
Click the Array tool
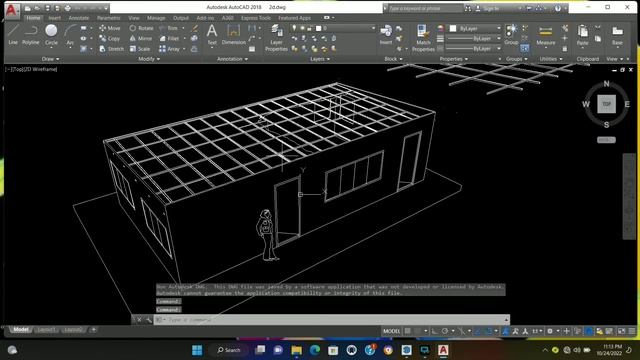click(x=169, y=49)
